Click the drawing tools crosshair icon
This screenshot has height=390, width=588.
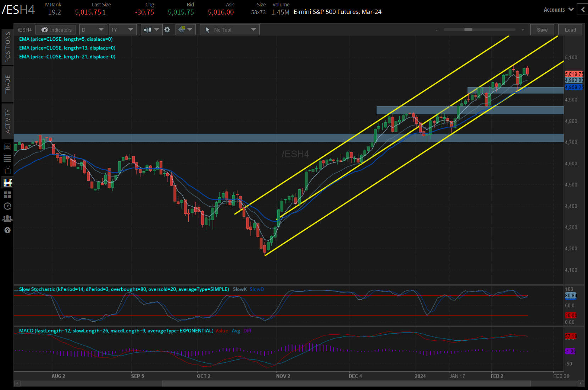coord(182,30)
